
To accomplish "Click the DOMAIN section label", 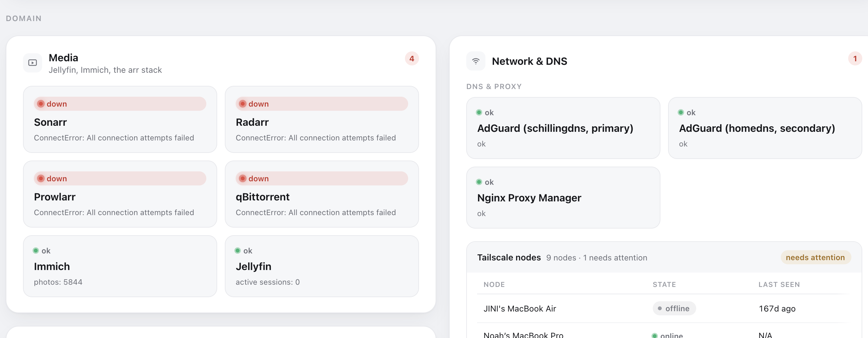I will pyautogui.click(x=24, y=19).
